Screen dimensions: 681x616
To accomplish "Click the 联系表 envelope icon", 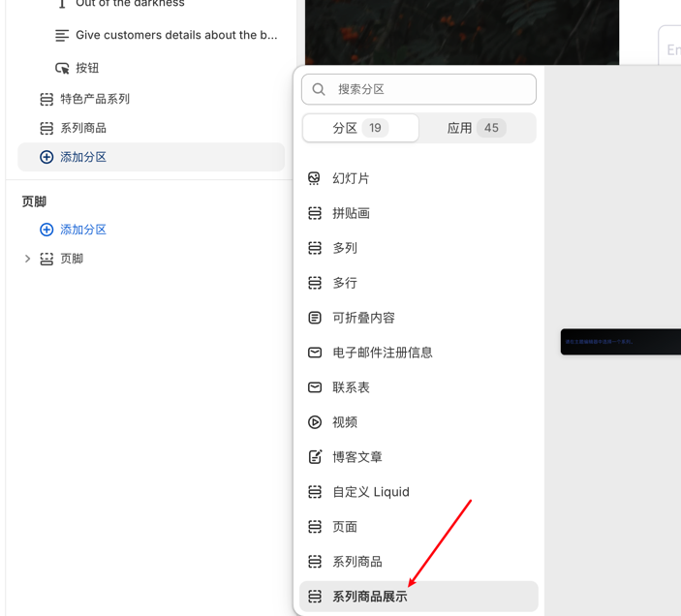I will 315,387.
